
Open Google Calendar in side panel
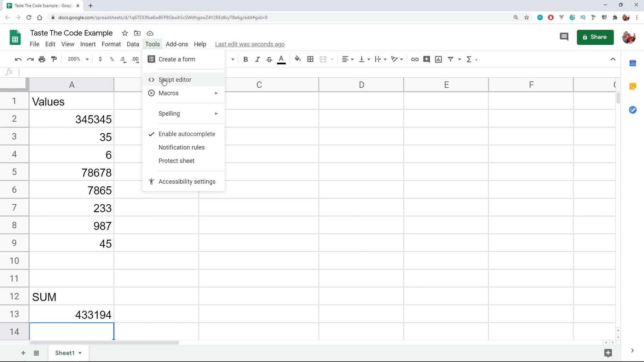(x=633, y=63)
